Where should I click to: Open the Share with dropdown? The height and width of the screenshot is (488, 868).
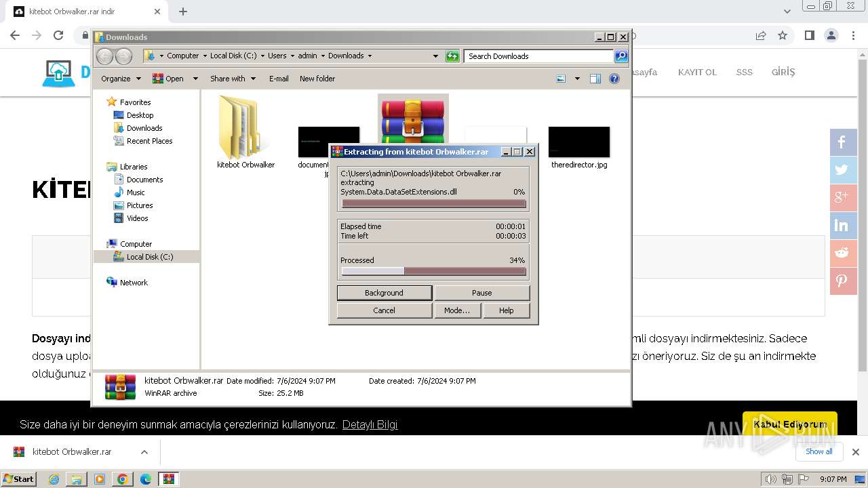point(233,79)
